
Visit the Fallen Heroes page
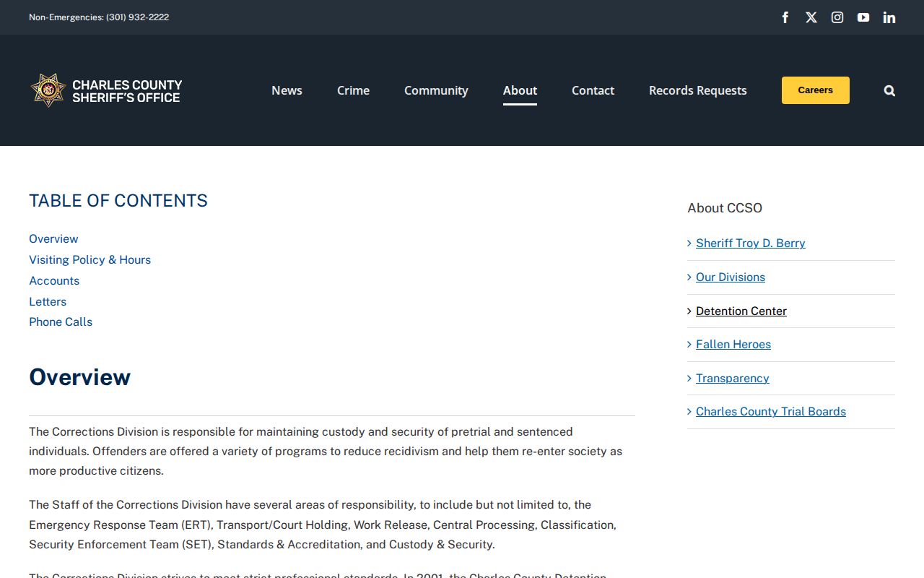[733, 345]
